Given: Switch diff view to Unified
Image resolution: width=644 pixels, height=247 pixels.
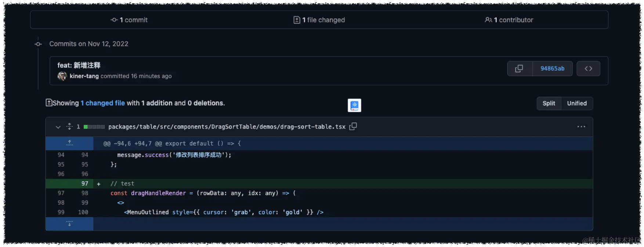Looking at the screenshot, I should coord(577,103).
